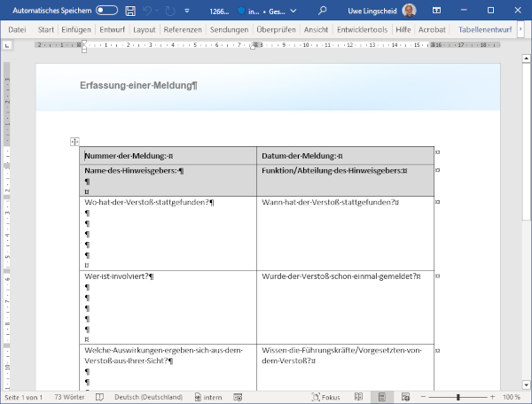Click Deutsch (Deutschland) language indicator
This screenshot has width=532, height=404.
[148, 397]
